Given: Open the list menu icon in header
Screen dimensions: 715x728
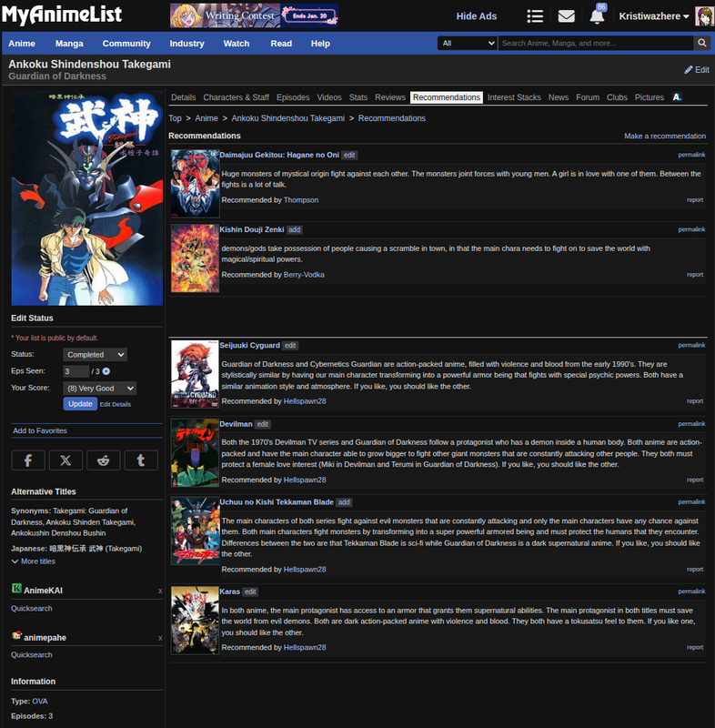Looking at the screenshot, I should (535, 16).
